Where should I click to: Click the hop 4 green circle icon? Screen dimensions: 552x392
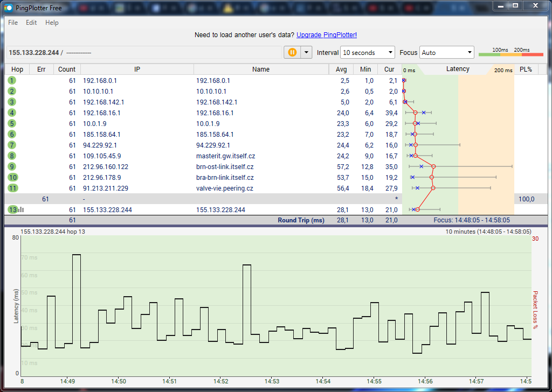pos(12,113)
